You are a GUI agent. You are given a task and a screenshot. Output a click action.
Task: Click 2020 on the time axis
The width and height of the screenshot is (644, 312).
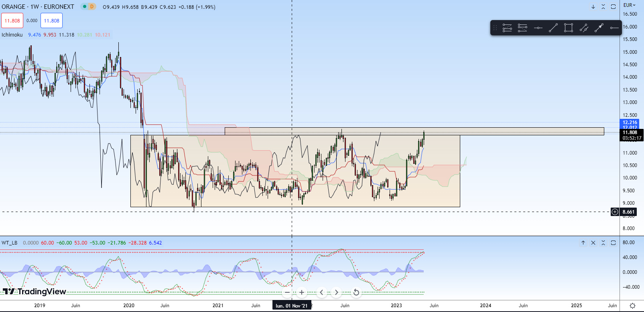point(129,306)
